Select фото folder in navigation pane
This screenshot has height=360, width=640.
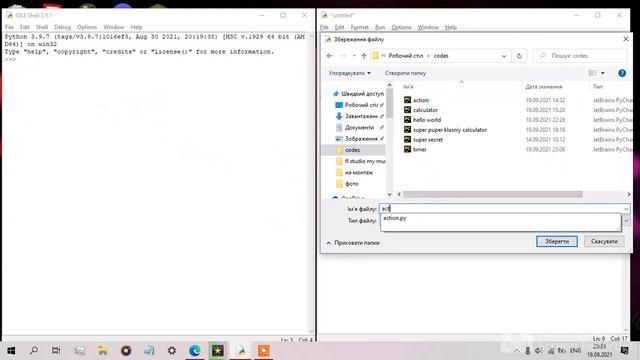tap(347, 184)
